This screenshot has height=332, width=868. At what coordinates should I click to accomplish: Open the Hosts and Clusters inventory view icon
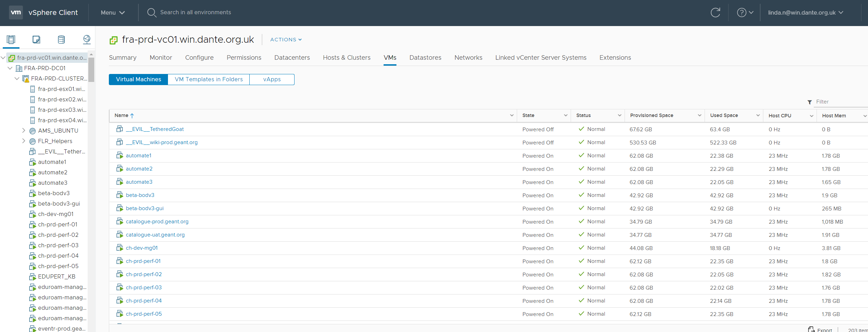pyautogui.click(x=11, y=40)
